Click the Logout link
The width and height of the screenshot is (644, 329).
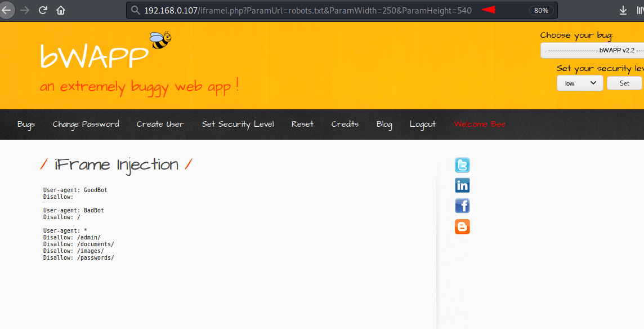[422, 124]
